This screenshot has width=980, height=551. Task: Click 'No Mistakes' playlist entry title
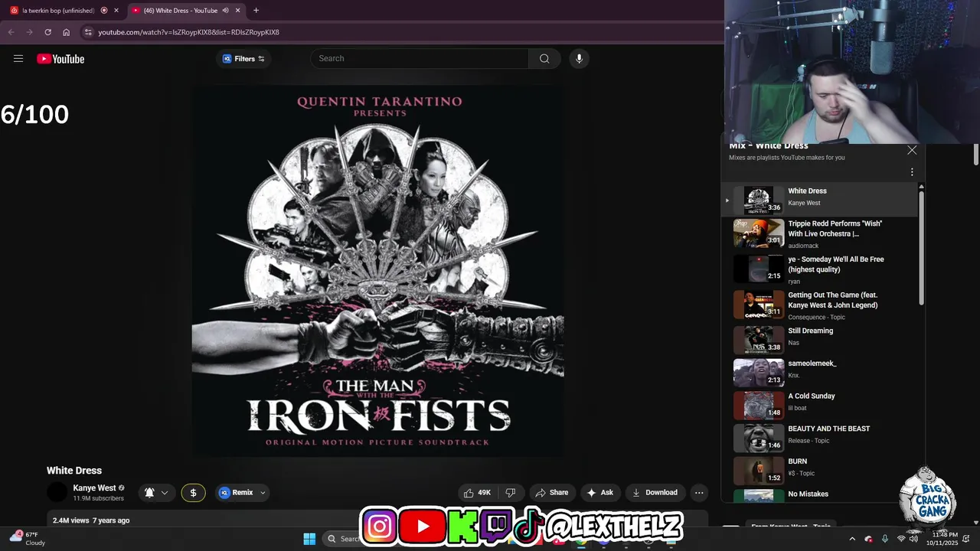click(808, 494)
